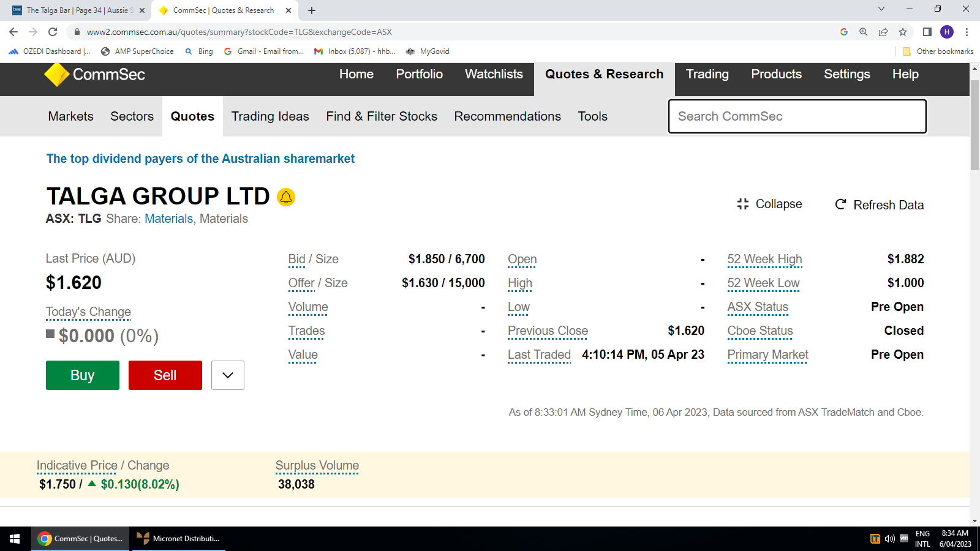Image resolution: width=980 pixels, height=551 pixels.
Task: Click the taskbar clock showing 8:34 AM
Action: pyautogui.click(x=956, y=539)
